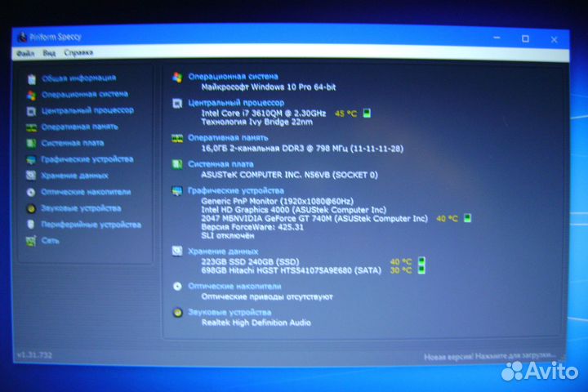
Task: Click Windows flag icon in summary panel
Action: pos(177,78)
